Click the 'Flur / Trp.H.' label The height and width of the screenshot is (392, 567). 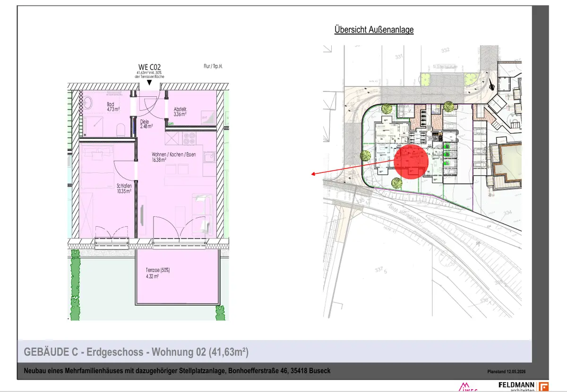[213, 67]
